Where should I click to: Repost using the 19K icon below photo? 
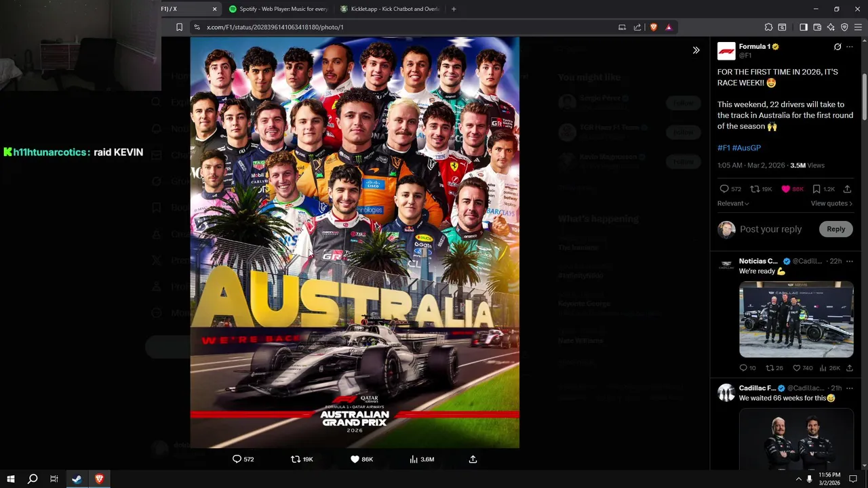[295, 459]
